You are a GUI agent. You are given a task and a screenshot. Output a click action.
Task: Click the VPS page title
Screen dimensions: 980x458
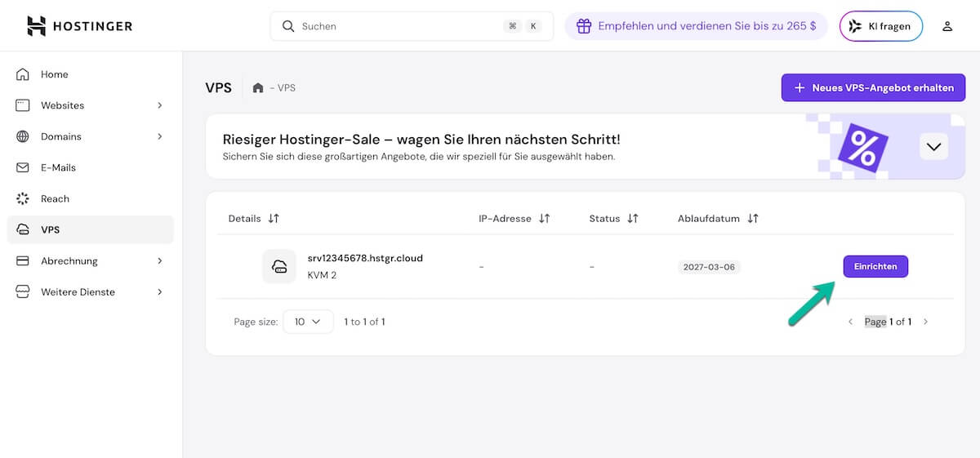click(x=218, y=87)
